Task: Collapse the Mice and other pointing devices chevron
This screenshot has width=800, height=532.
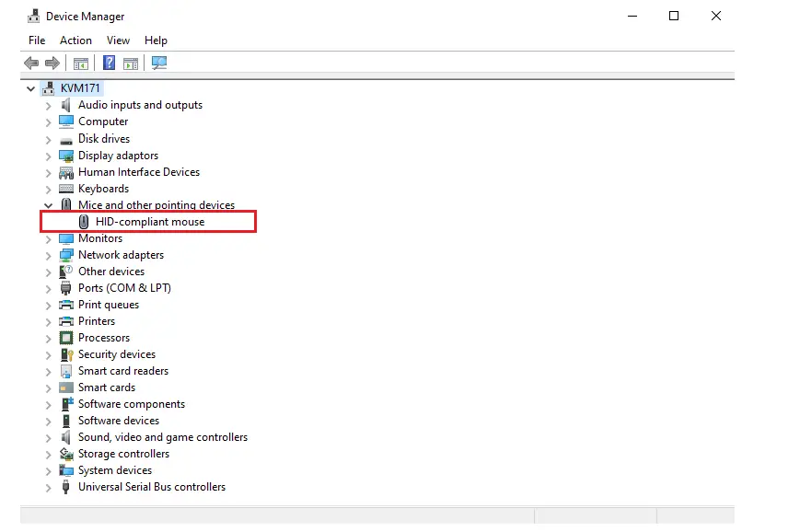Action: click(x=48, y=204)
